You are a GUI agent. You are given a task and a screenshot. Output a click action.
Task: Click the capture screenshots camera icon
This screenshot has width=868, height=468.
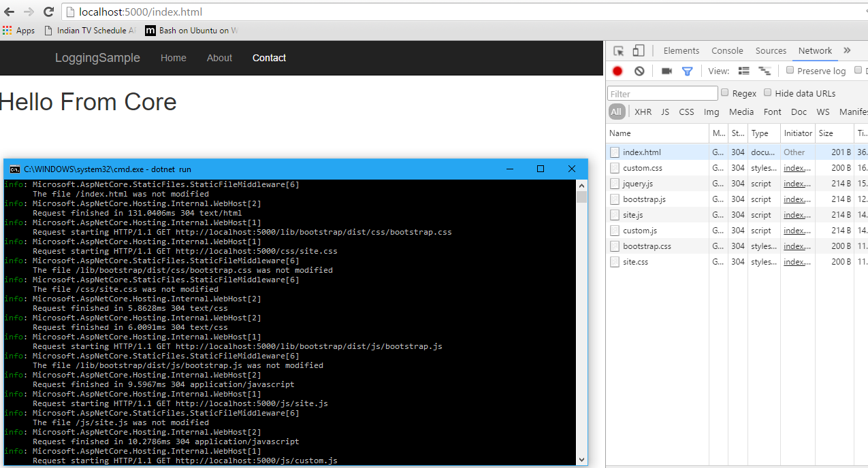[x=666, y=71]
